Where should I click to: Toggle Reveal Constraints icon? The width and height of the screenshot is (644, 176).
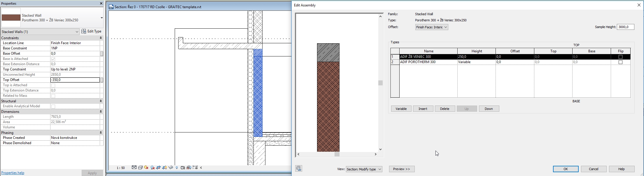[195, 168]
